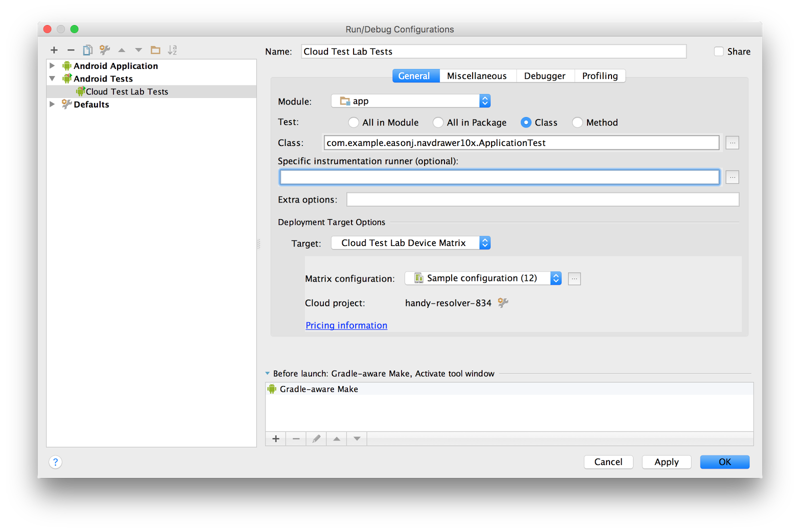Enable the Share checkbox

718,51
